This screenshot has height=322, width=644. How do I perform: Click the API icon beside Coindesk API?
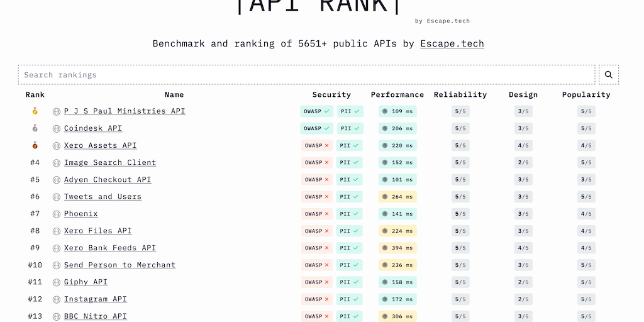point(57,128)
